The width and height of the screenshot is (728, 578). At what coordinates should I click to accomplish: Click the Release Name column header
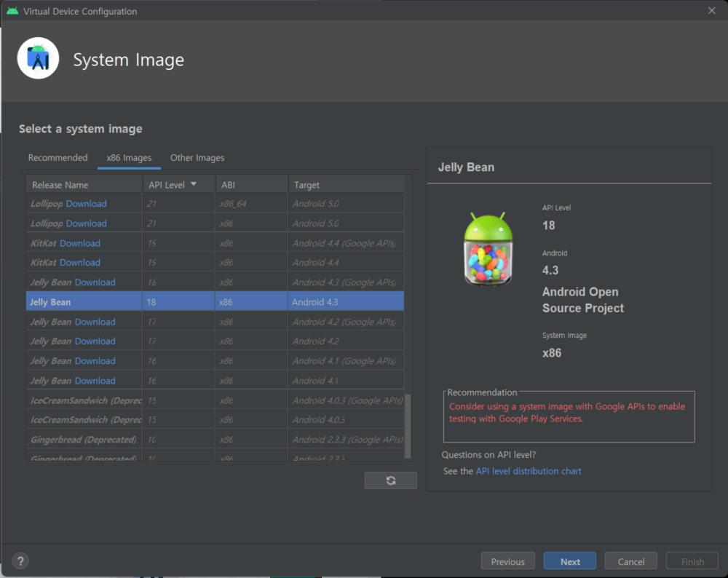coord(84,185)
